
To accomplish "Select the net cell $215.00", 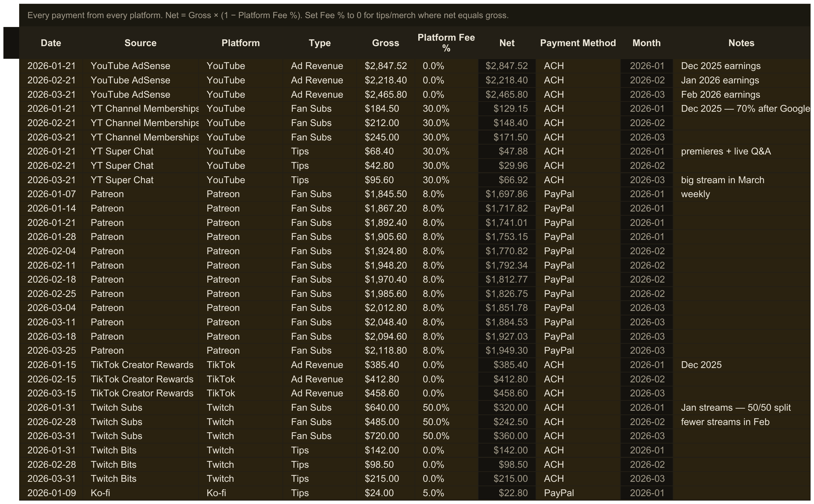I will (x=507, y=479).
